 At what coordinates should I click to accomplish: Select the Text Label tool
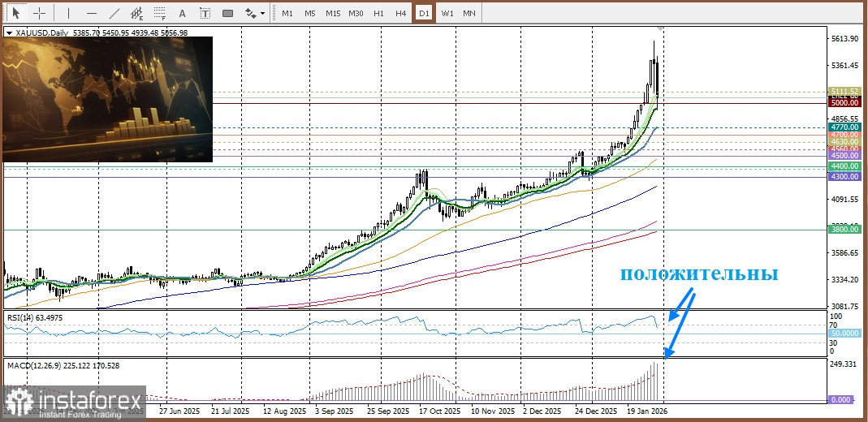coord(205,13)
